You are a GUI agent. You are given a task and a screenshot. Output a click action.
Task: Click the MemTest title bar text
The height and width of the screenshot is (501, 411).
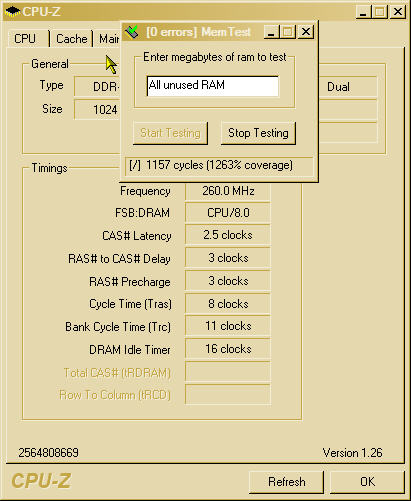tap(198, 32)
